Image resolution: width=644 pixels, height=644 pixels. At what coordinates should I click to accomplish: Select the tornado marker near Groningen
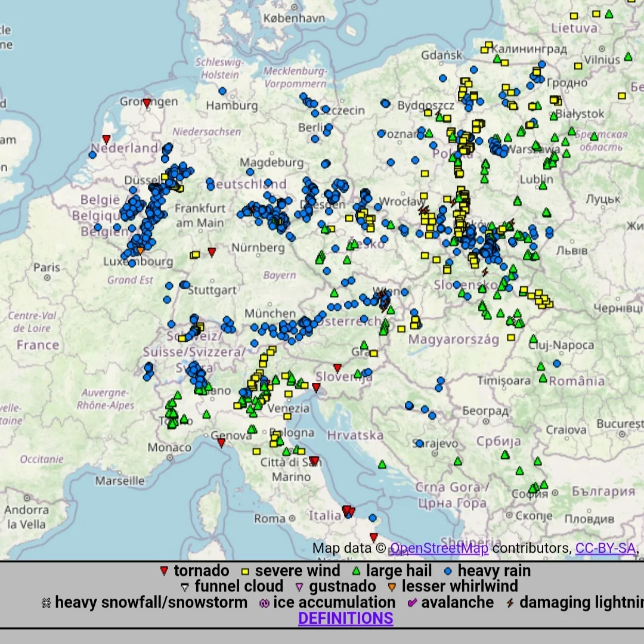[147, 103]
